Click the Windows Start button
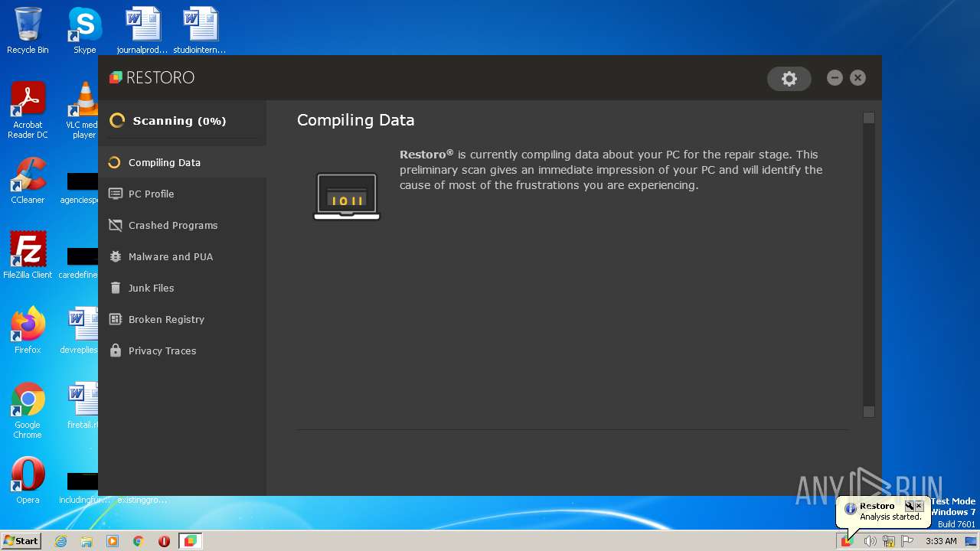The height and width of the screenshot is (551, 980). coord(21,540)
